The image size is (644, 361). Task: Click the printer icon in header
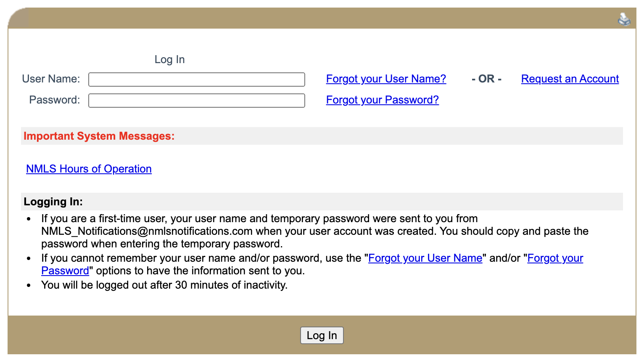624,19
